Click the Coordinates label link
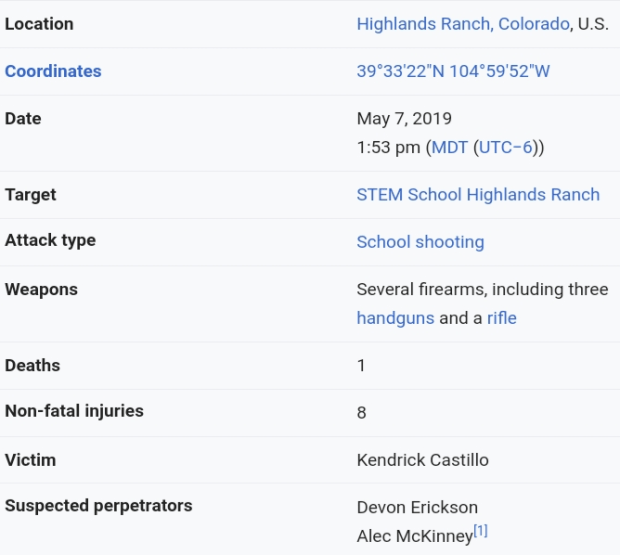Viewport: 620px width, 555px height. coord(53,71)
